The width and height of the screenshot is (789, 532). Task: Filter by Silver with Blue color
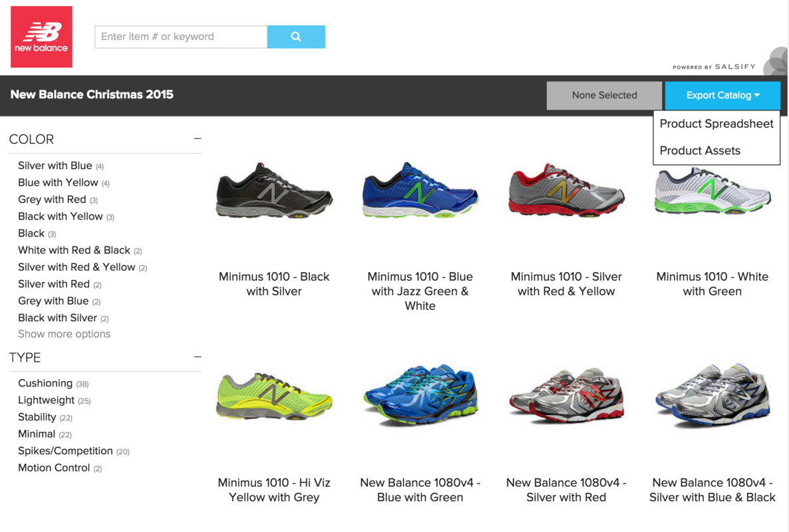pyautogui.click(x=55, y=165)
